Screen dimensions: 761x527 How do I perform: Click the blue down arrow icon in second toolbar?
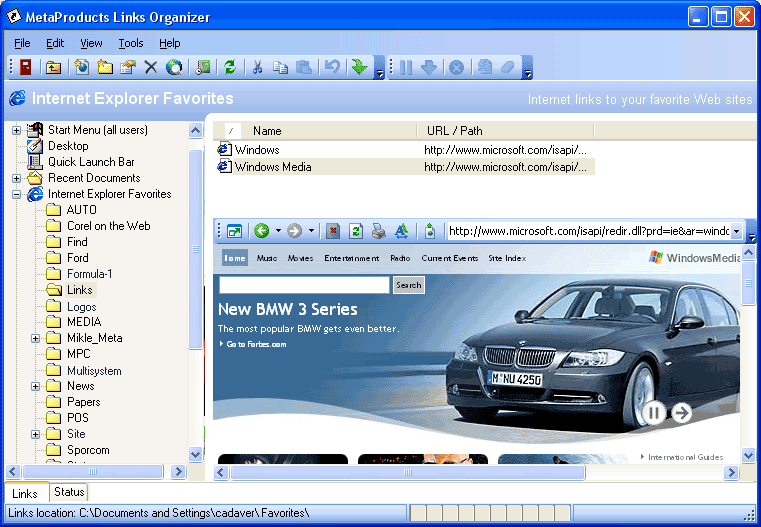[429, 67]
